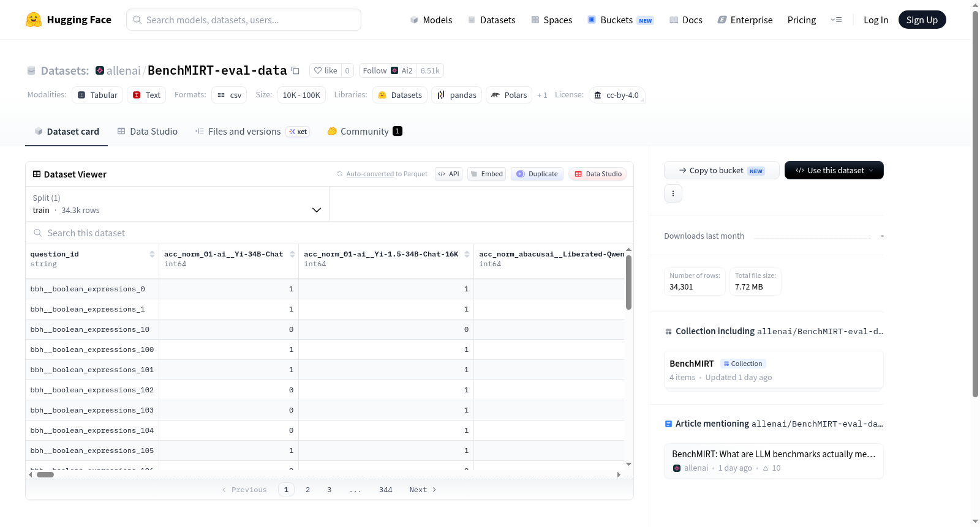Image resolution: width=980 pixels, height=527 pixels.
Task: Click the Embed button
Action: (487, 174)
